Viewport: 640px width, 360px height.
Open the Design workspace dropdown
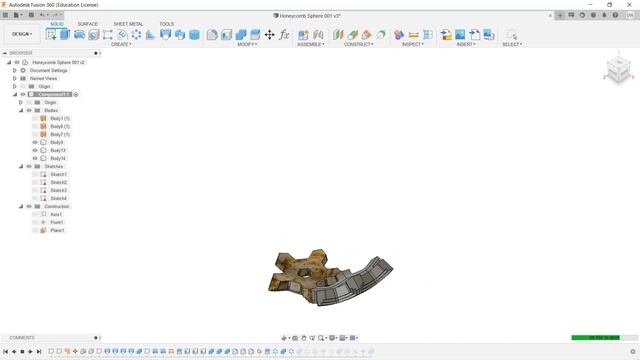pyautogui.click(x=22, y=34)
